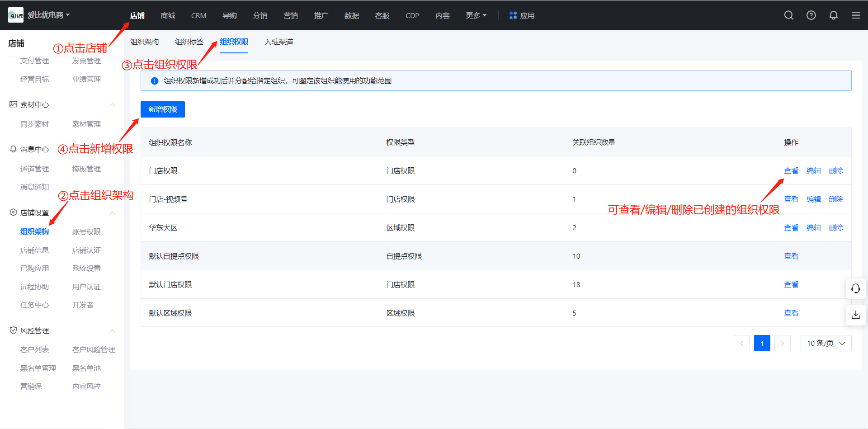868x429 pixels.
Task: Open the 导购 top menu
Action: pos(229,15)
